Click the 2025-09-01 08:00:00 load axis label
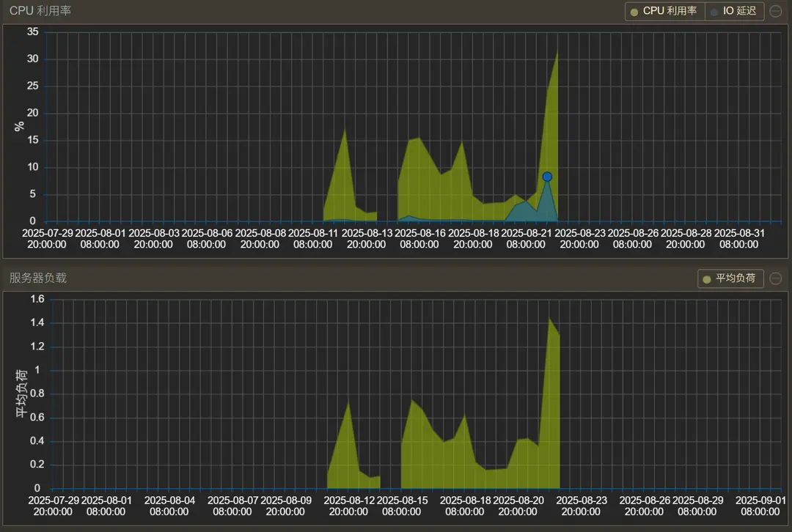The height and width of the screenshot is (532, 792). (761, 506)
